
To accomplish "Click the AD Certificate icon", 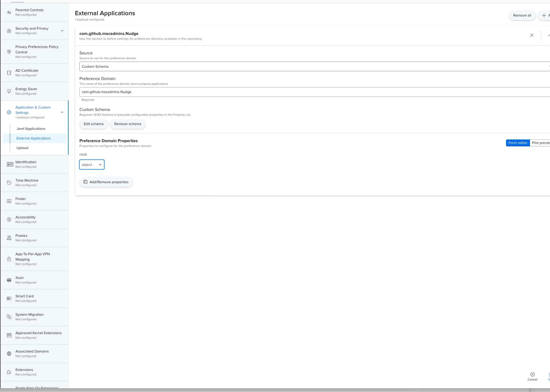I will pyautogui.click(x=9, y=73).
